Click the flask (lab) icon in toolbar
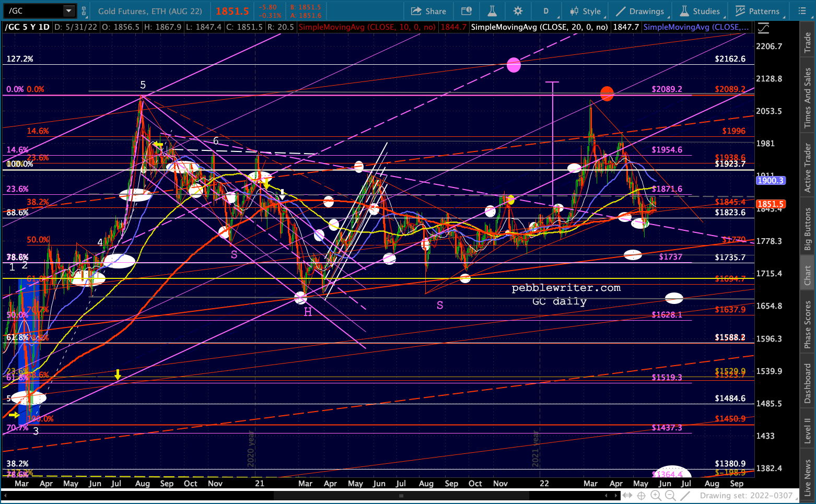Viewport: 816px width, 504px height. (x=492, y=11)
